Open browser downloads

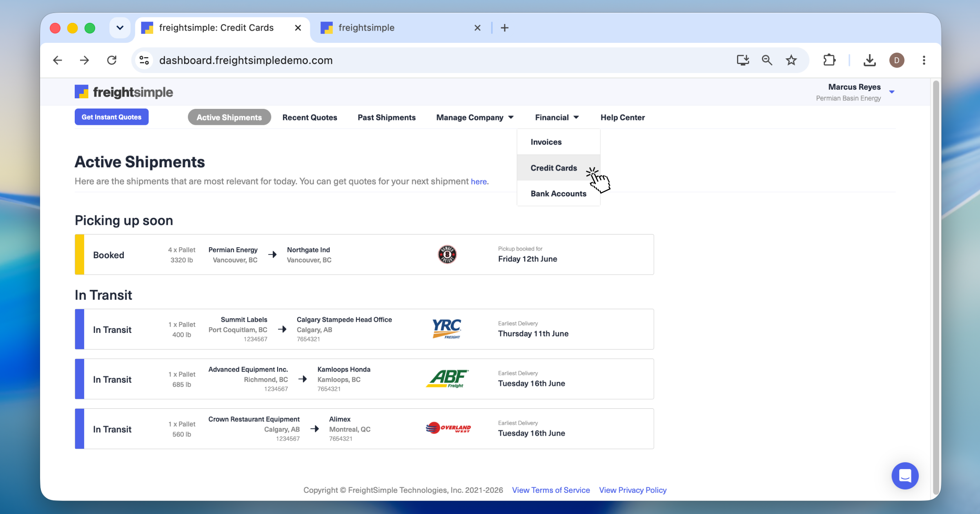pyautogui.click(x=870, y=60)
